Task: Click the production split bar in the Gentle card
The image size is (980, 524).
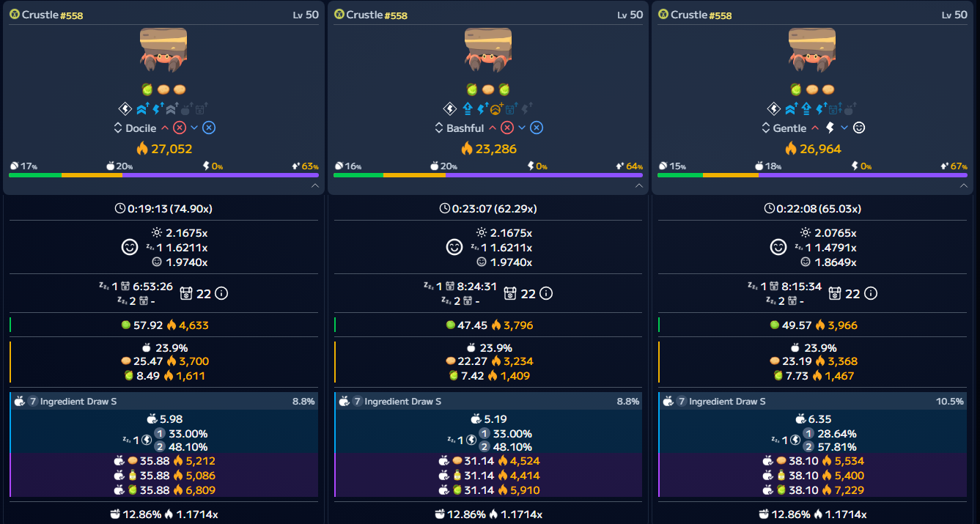Action: (x=812, y=175)
